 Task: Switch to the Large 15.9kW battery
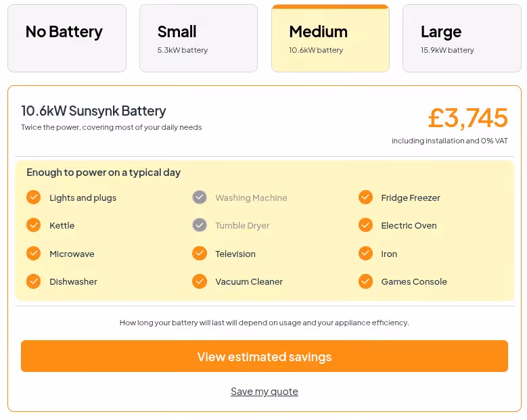[461, 39]
